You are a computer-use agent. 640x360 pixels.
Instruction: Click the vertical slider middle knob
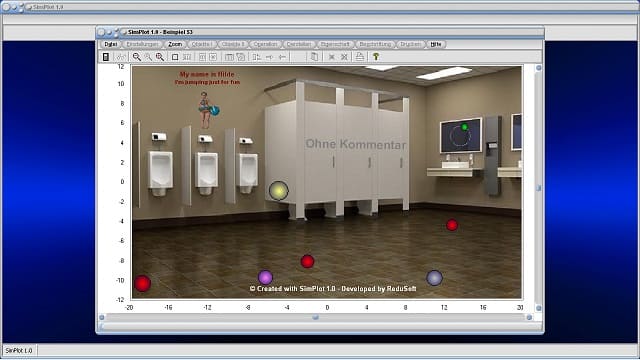click(x=539, y=188)
